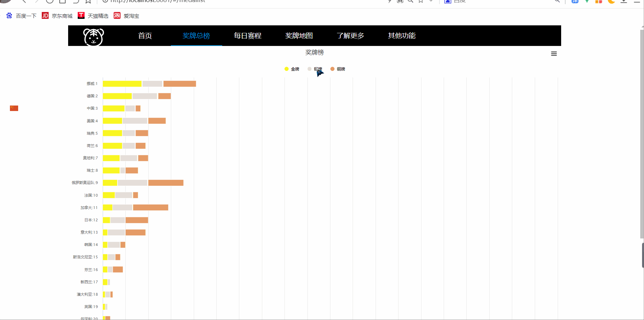Click the 芬兰:16 axis label
Image resolution: width=644 pixels, height=320 pixels.
point(91,270)
